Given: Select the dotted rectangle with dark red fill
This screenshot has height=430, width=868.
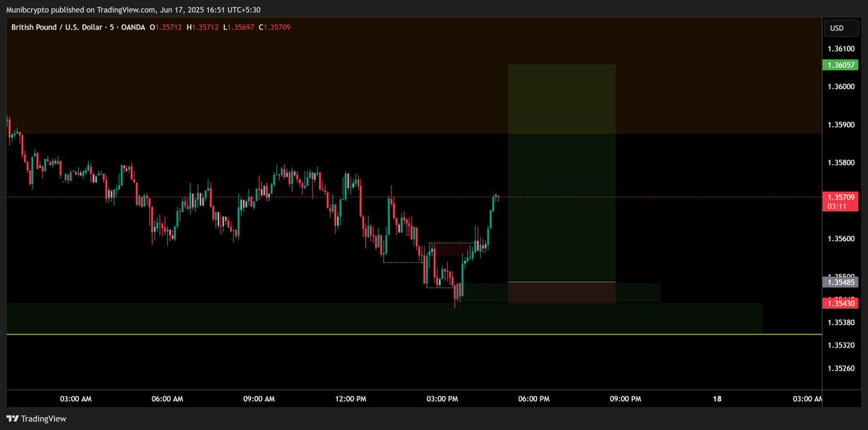Looking at the screenshot, I should (x=452, y=249).
